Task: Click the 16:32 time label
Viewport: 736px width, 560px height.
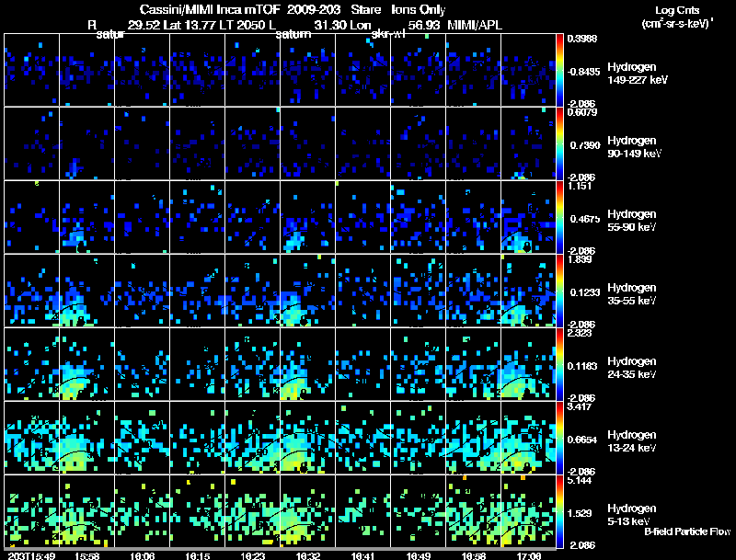Action: click(308, 555)
